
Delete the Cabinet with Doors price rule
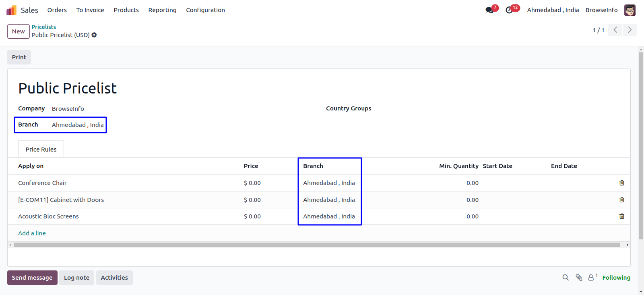[621, 200]
